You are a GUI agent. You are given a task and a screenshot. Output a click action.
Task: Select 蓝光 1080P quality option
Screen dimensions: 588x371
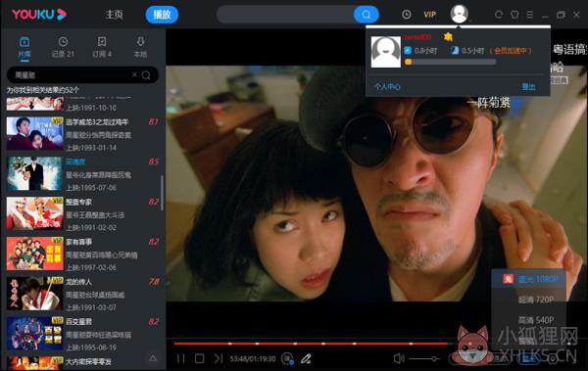click(x=530, y=279)
